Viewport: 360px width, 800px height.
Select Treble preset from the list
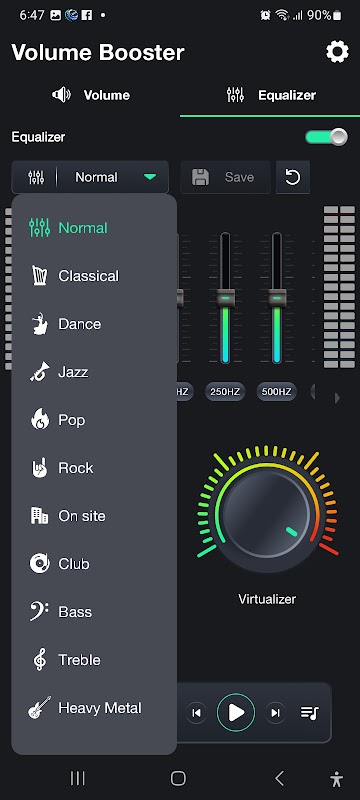point(79,660)
